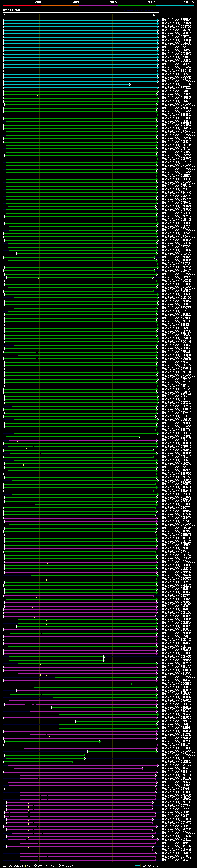Click the UniRef100_P91477 label

click(177, 765)
